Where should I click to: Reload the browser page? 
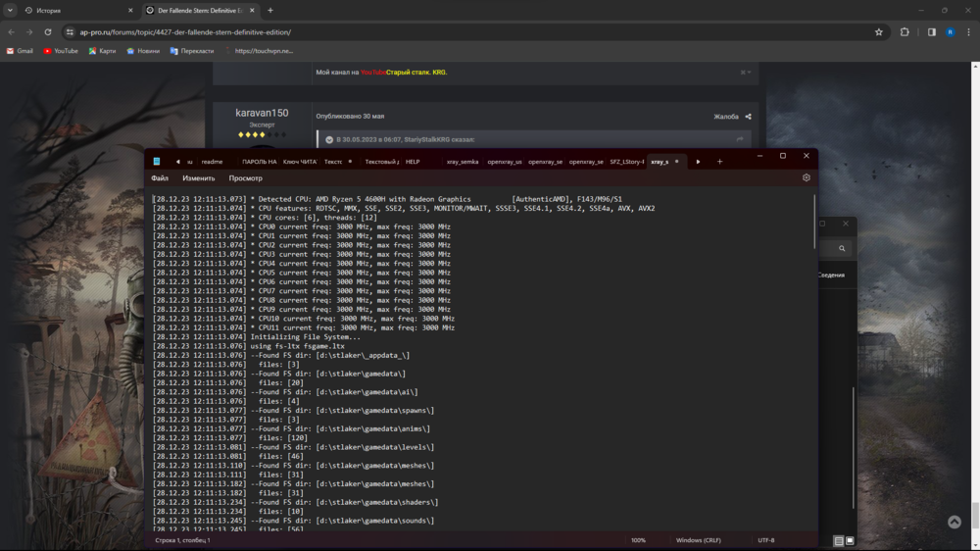tap(48, 32)
